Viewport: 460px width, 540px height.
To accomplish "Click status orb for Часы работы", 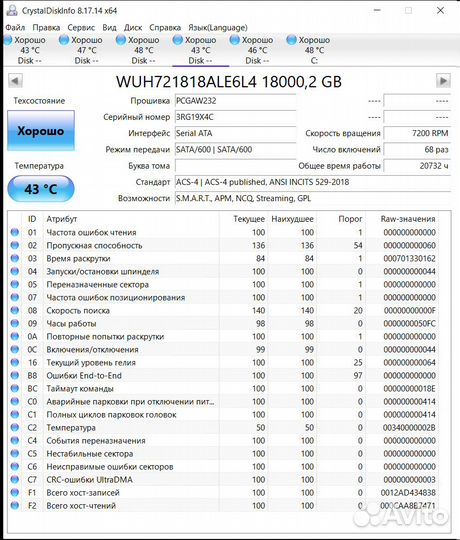I will pyautogui.click(x=15, y=323).
